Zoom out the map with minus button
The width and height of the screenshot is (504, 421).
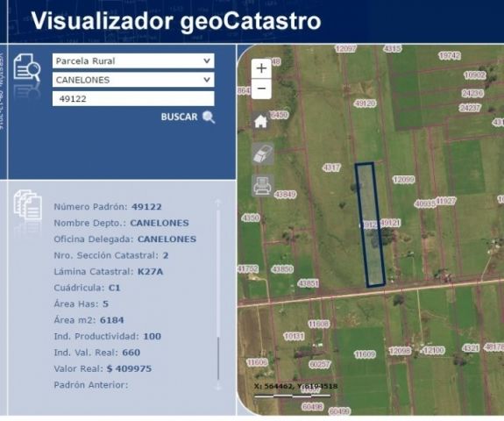(261, 89)
